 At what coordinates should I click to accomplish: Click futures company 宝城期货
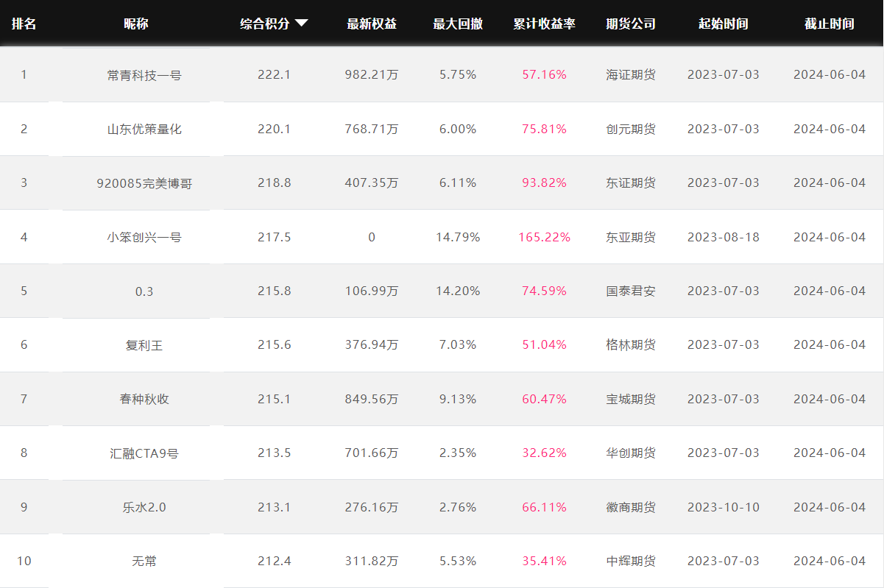coord(631,399)
